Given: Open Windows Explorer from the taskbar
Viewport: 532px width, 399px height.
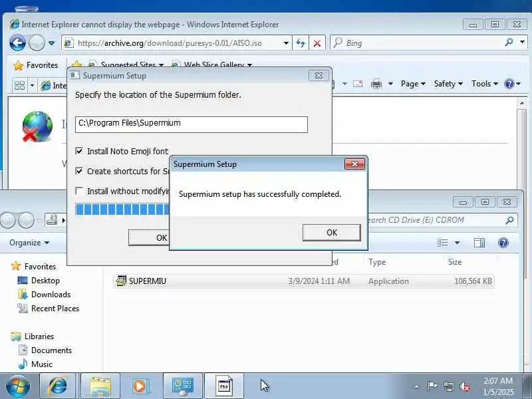Looking at the screenshot, I should (x=100, y=386).
